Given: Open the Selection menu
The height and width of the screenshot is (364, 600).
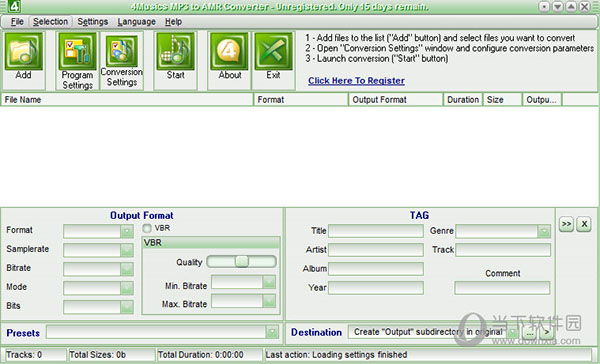Looking at the screenshot, I should coord(50,22).
